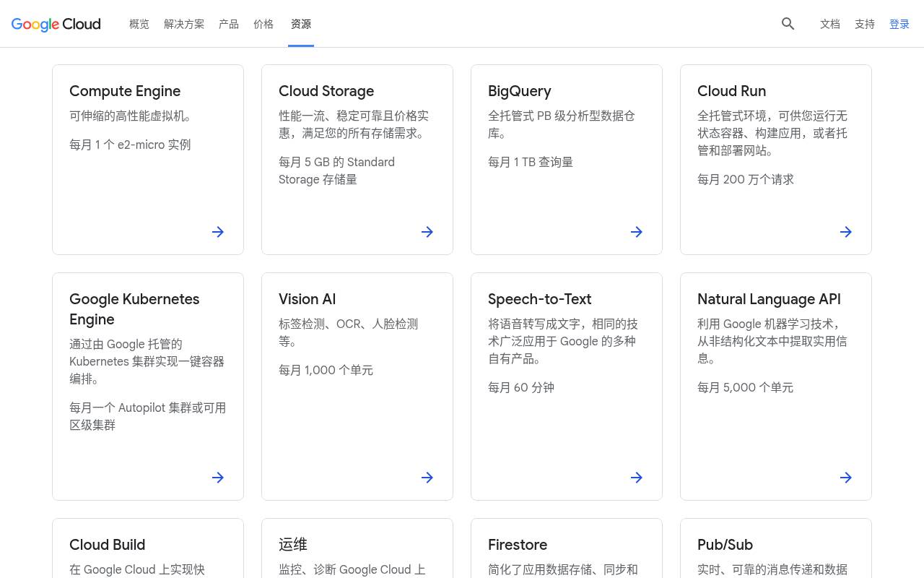Click the 登录 sign-in link
924x578 pixels.
pyautogui.click(x=899, y=24)
